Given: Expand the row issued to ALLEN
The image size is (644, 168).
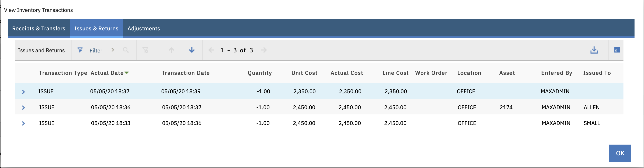Looking at the screenshot, I should (23, 108).
